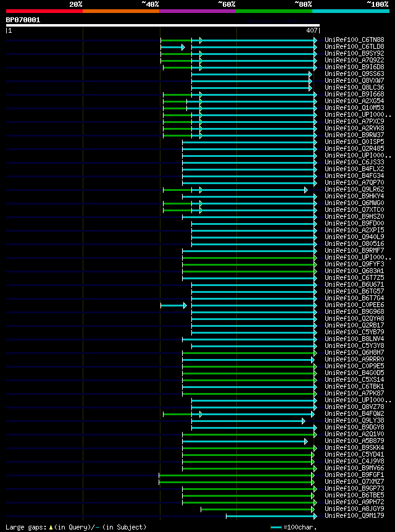Select the UniRef100_Q6H8H7 label
This screenshot has width=395, height=532.
(354, 352)
